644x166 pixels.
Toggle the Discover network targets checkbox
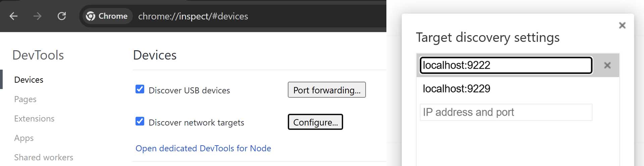tap(140, 121)
